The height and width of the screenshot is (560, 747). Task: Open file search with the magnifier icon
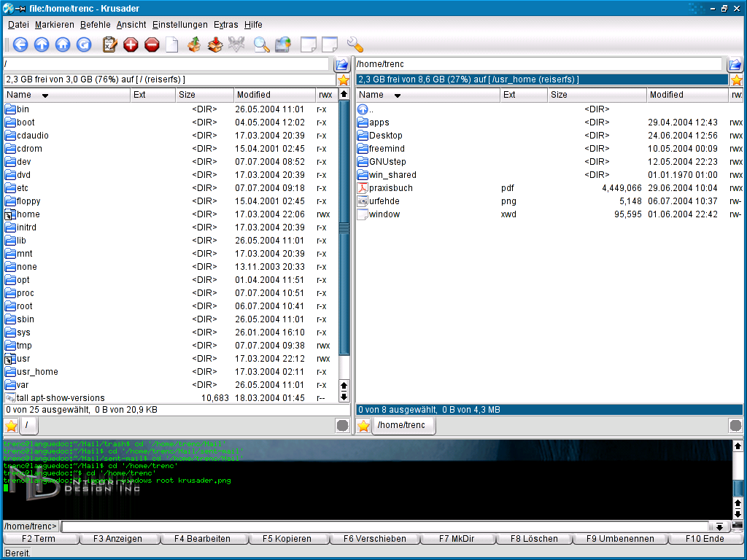[262, 44]
